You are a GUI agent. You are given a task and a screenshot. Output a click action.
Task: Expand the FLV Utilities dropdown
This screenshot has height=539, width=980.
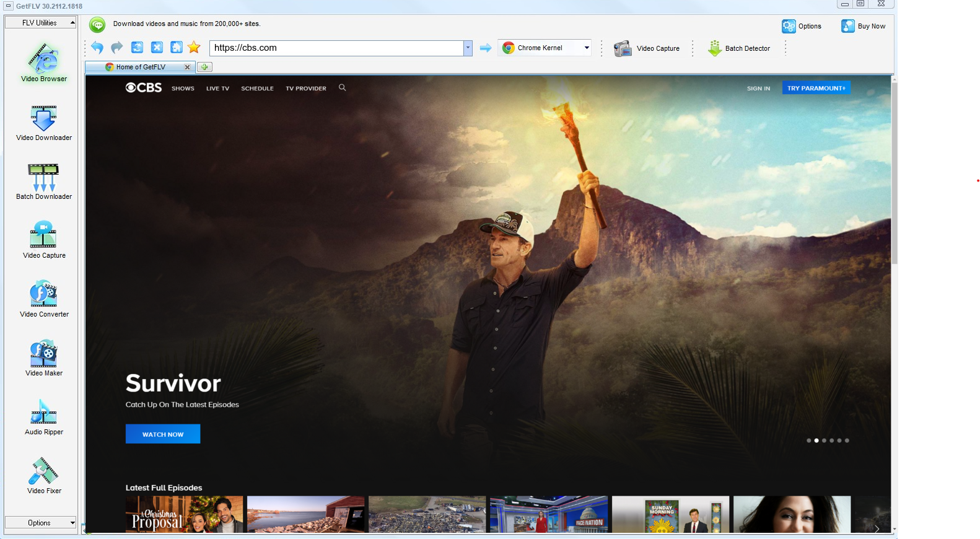point(40,23)
